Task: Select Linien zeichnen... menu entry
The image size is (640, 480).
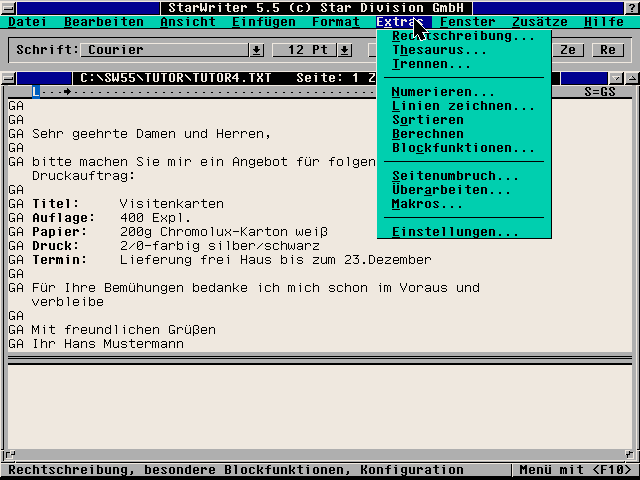Action: coord(463,106)
